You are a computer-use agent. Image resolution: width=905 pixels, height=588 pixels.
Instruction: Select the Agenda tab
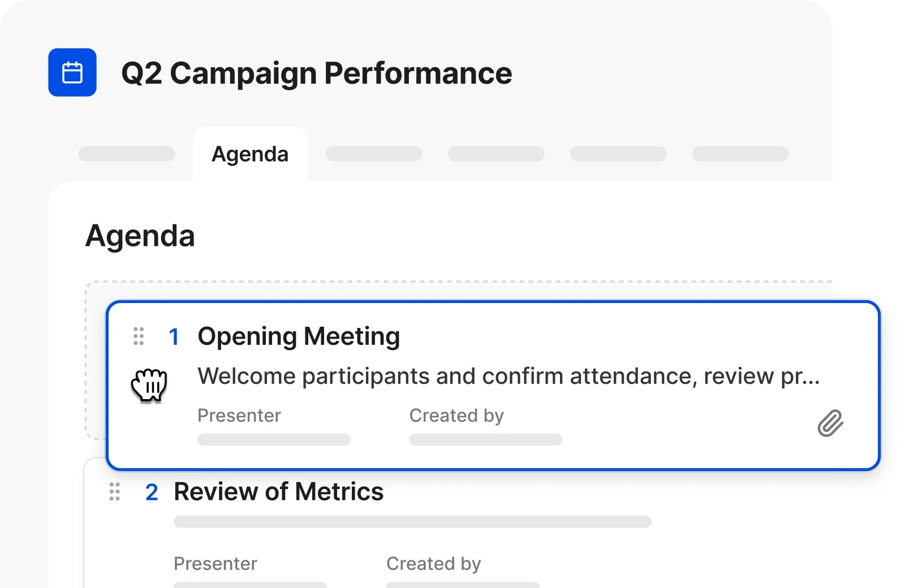coord(250,154)
